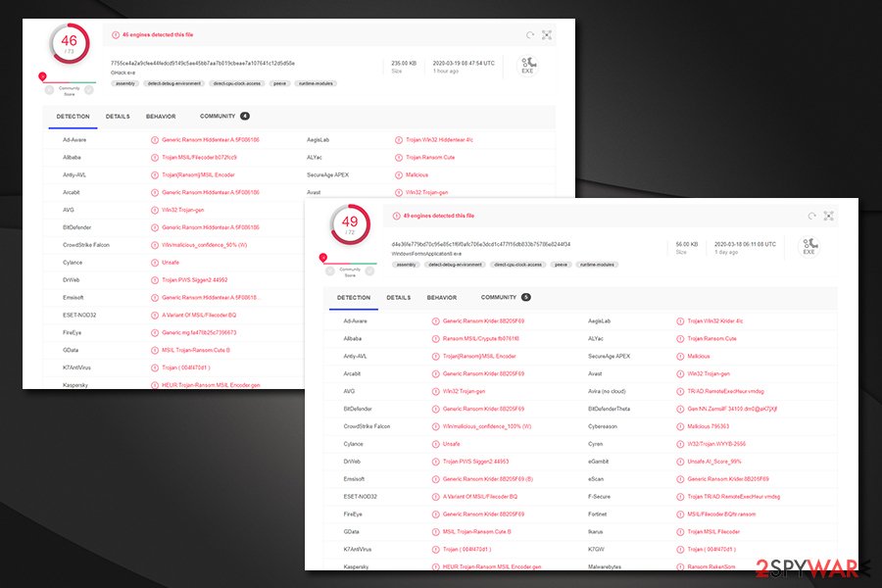Image resolution: width=882 pixels, height=588 pixels.
Task: Click the '235.00 KB' size value
Action: [x=404, y=64]
